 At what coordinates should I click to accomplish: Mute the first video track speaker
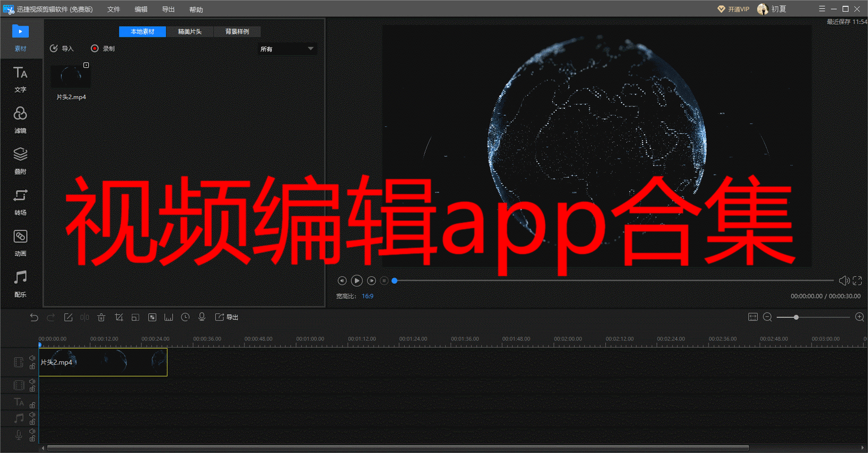[32, 358]
